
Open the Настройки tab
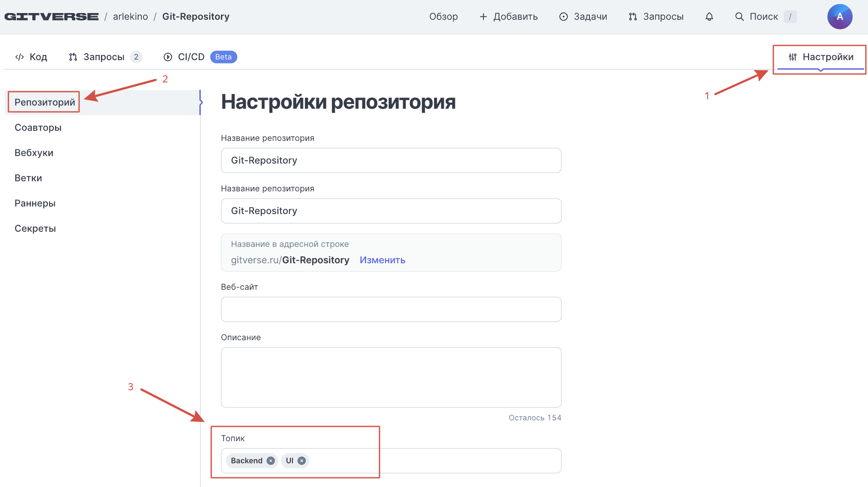click(x=821, y=57)
